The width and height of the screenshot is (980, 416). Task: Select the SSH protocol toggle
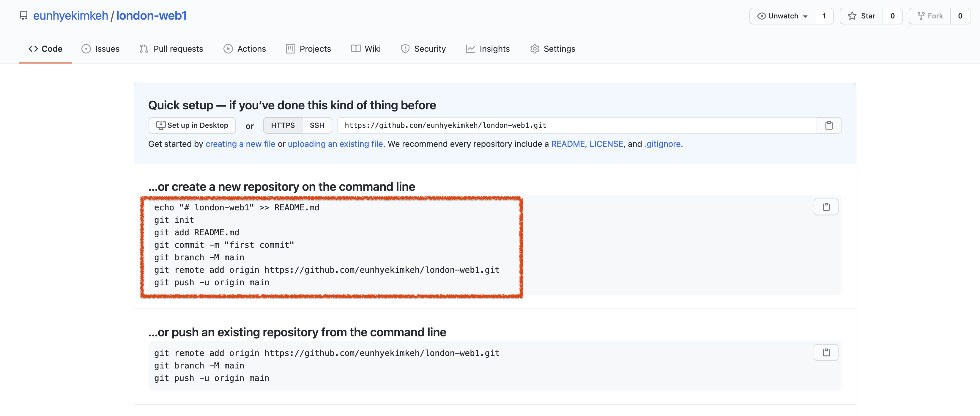(x=317, y=125)
